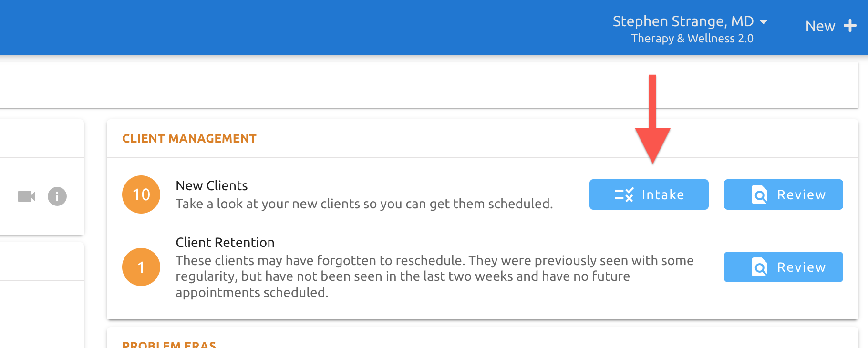Screen dimensions: 868x348
Task: Click the Intake button for new clients
Action: (x=649, y=194)
